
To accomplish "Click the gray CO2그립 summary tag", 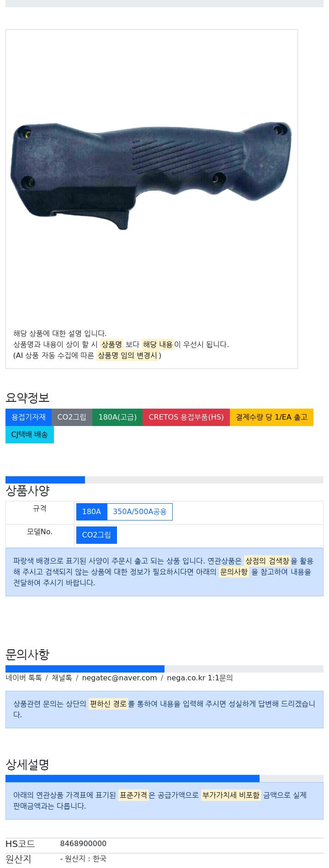I will 72,417.
